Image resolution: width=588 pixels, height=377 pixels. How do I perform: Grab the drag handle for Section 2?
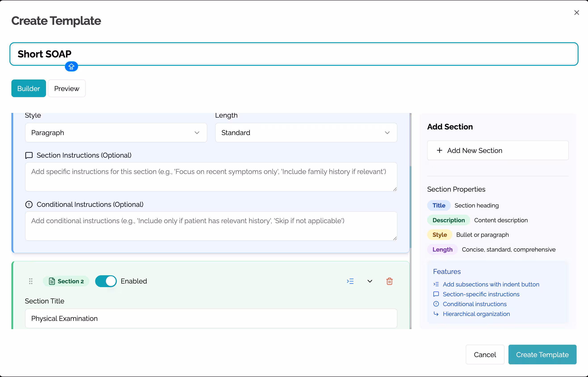pos(31,281)
